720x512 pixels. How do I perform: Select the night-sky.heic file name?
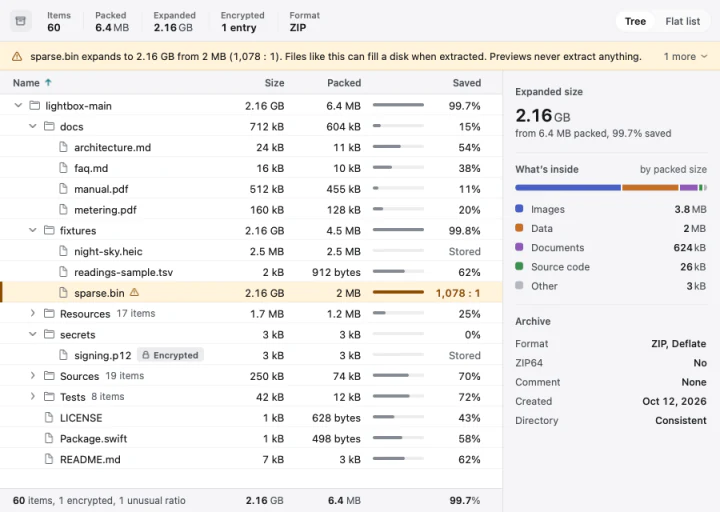click(x=108, y=252)
